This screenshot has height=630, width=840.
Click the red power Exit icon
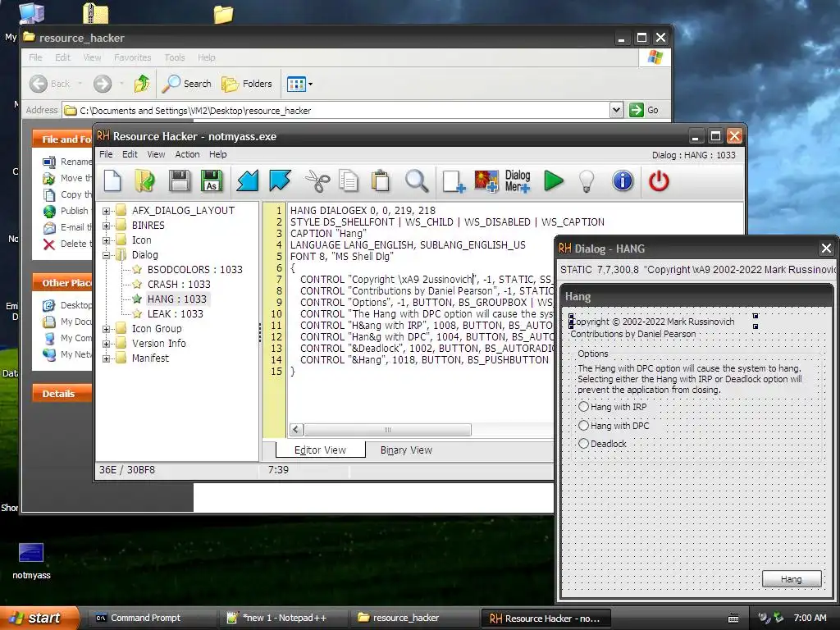659,180
